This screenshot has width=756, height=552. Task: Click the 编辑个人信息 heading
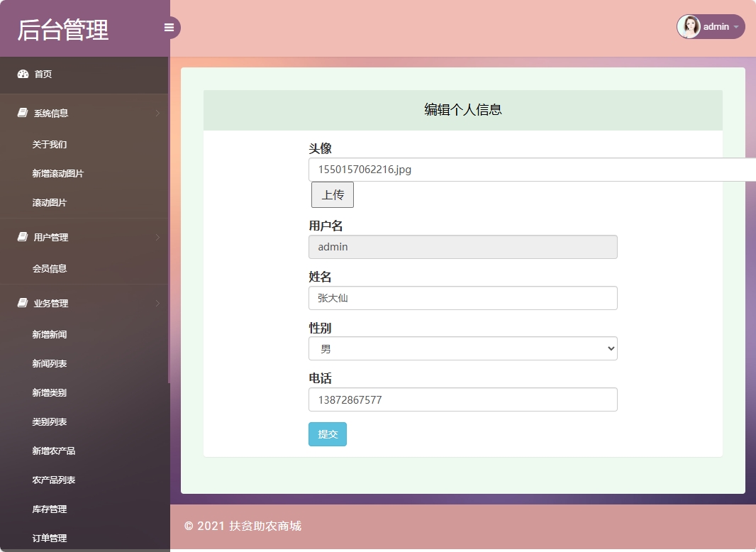[463, 109]
